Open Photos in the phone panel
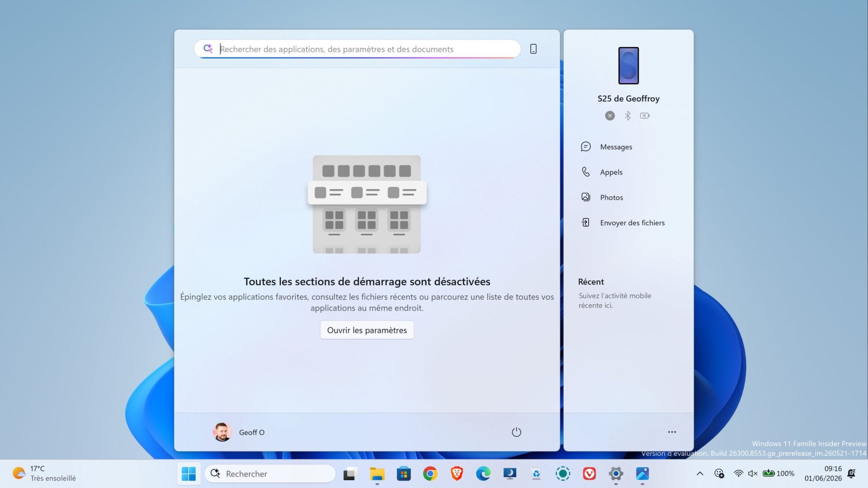The height and width of the screenshot is (488, 868). [x=628, y=197]
